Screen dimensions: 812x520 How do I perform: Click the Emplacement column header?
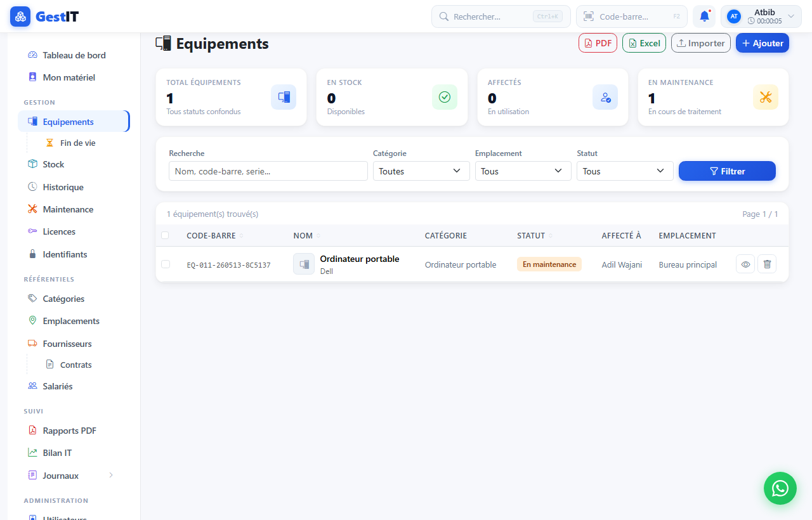[688, 236]
